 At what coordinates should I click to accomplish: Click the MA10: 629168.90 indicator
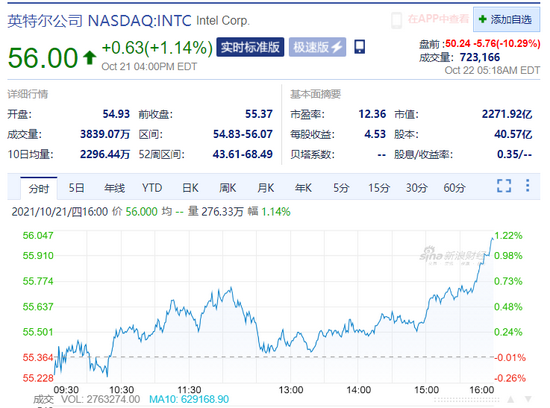pyautogui.click(x=189, y=399)
